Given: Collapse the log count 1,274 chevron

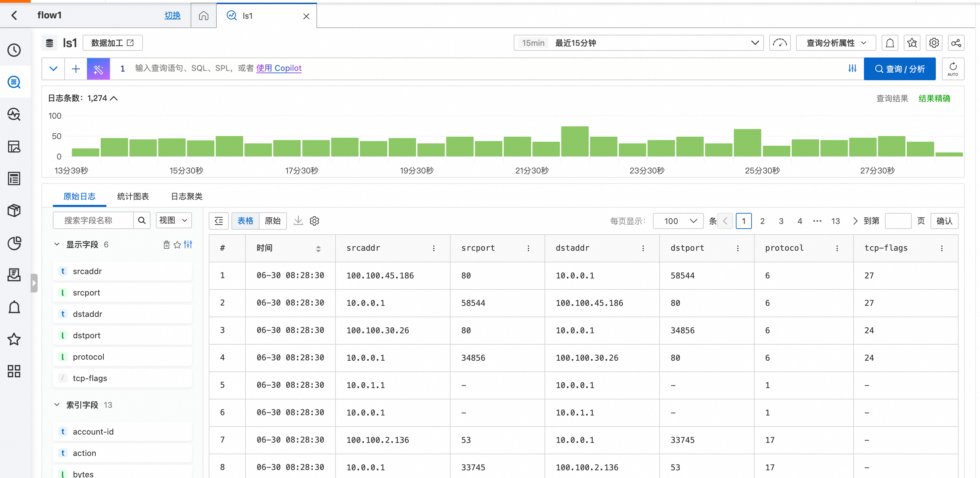Looking at the screenshot, I should click(x=114, y=98).
